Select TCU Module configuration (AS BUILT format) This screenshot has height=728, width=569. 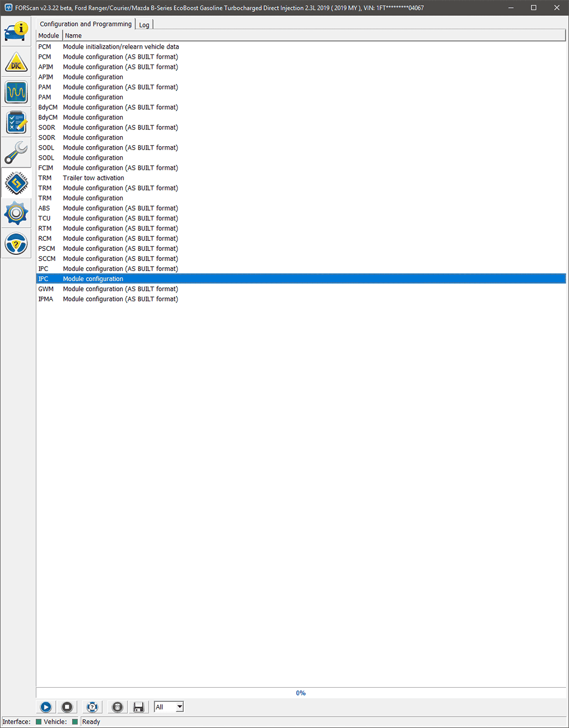pos(301,218)
